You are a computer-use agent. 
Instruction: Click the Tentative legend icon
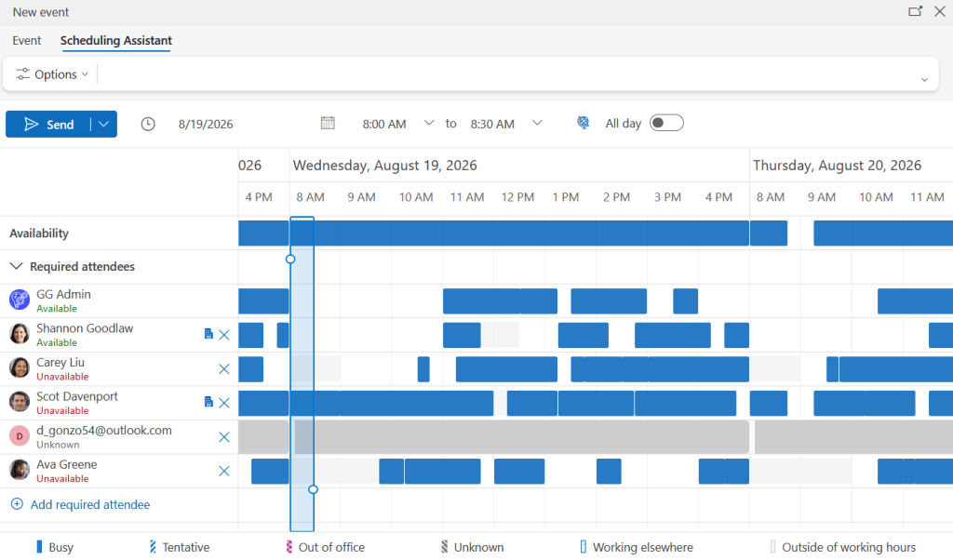click(x=153, y=547)
